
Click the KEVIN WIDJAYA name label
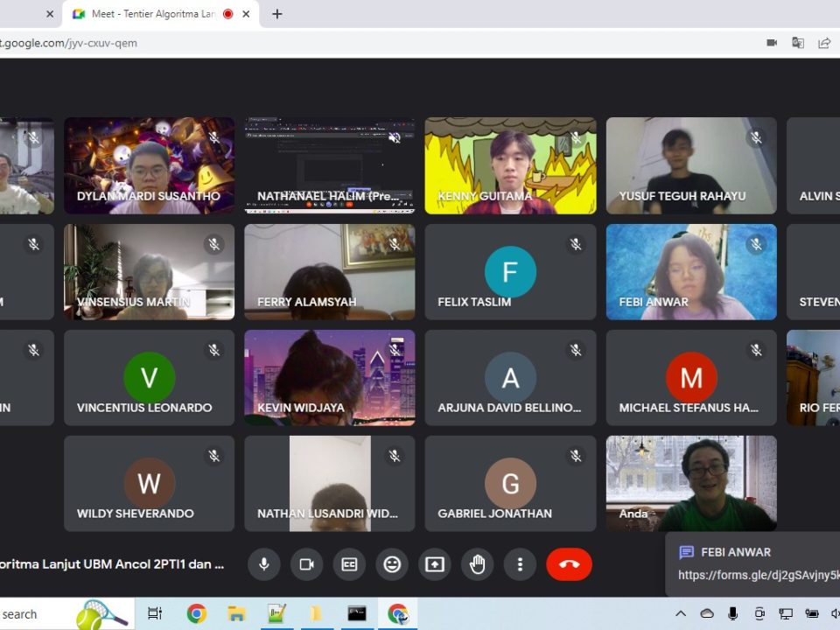(300, 408)
